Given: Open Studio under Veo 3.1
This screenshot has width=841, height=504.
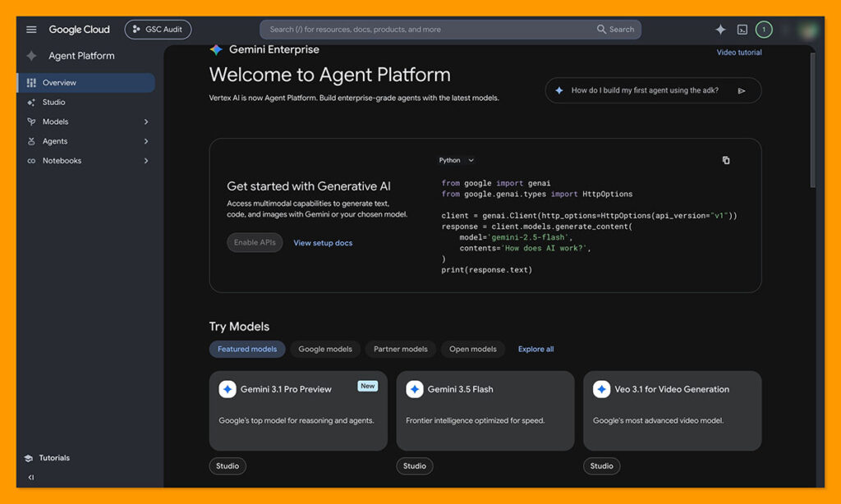Looking at the screenshot, I should point(602,466).
